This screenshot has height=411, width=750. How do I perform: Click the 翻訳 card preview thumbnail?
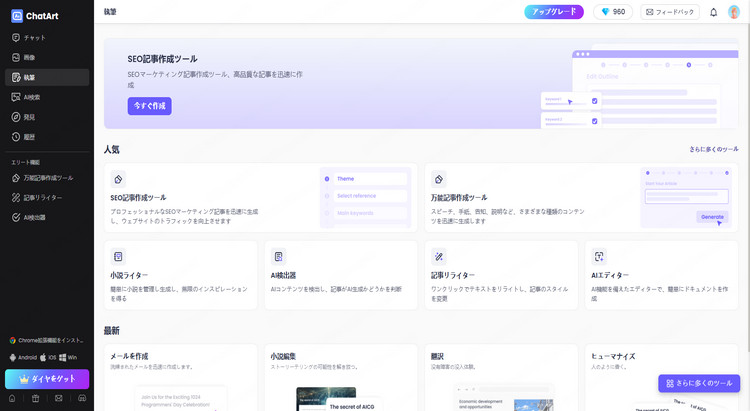[504, 398]
